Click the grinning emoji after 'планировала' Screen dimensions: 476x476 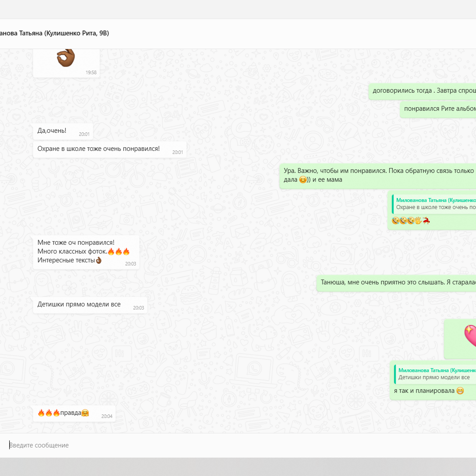coord(460,391)
